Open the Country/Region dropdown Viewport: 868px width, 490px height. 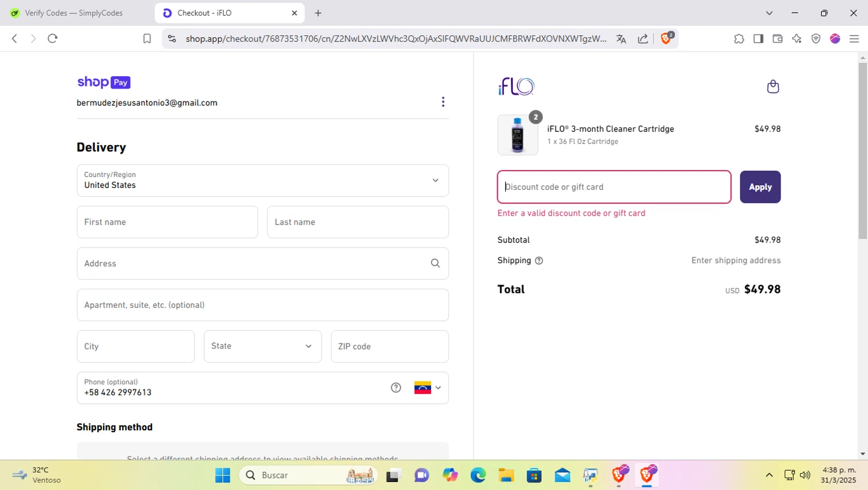click(263, 180)
